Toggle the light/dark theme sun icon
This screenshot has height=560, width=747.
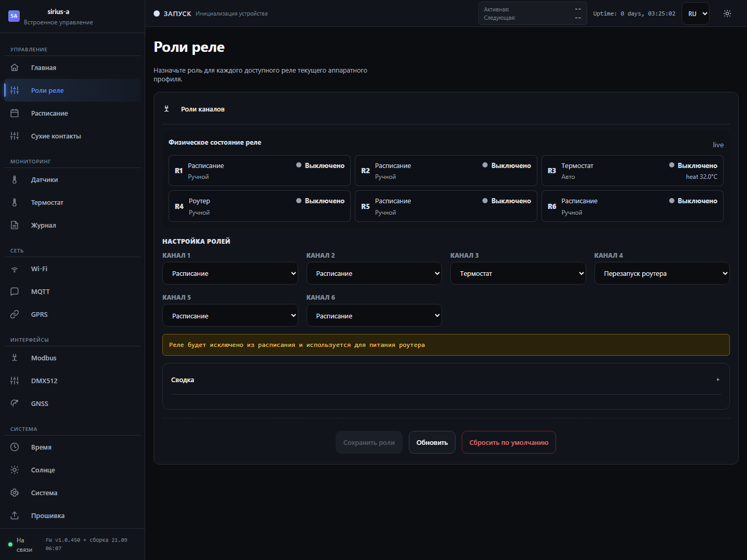(x=727, y=13)
